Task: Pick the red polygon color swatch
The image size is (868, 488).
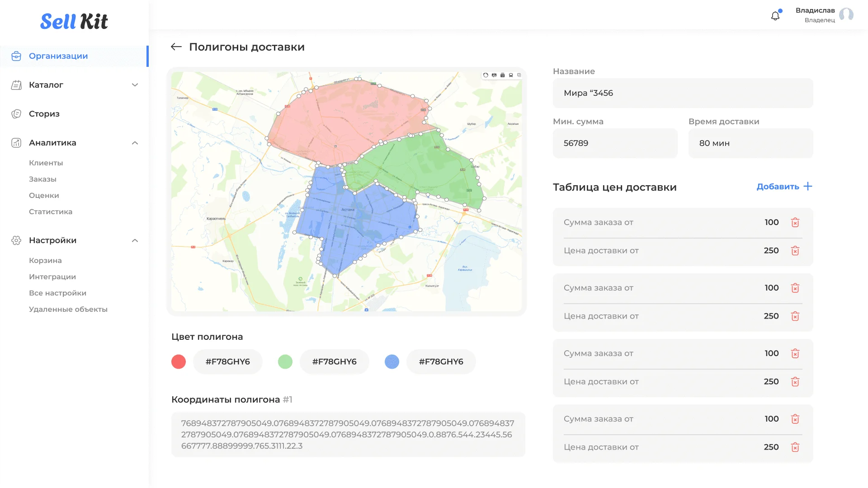Action: 179,361
